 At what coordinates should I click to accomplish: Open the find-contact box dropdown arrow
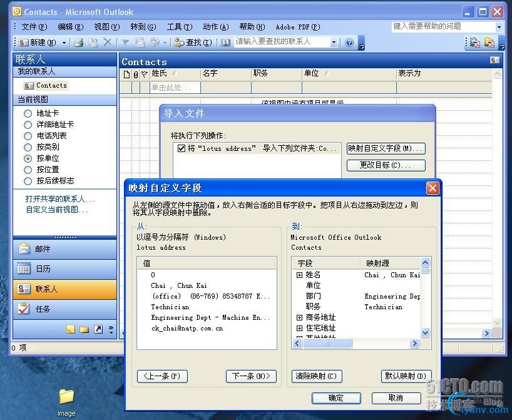(x=334, y=43)
